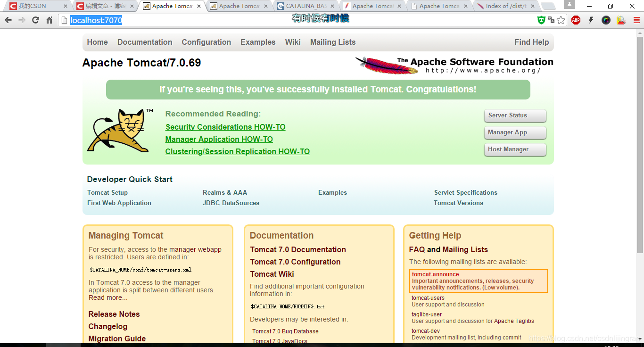Open Tomcat 7.0 Documentation link
The image size is (644, 347).
[x=298, y=249]
